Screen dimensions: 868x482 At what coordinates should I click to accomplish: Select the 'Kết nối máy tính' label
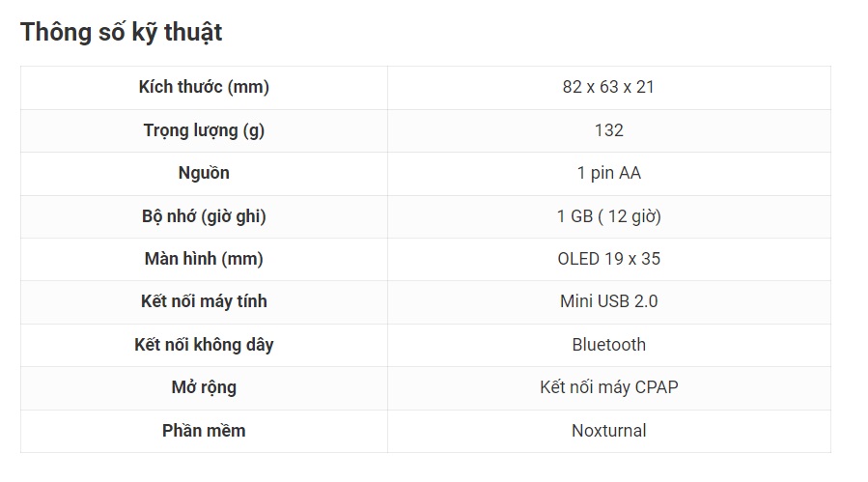[204, 301]
